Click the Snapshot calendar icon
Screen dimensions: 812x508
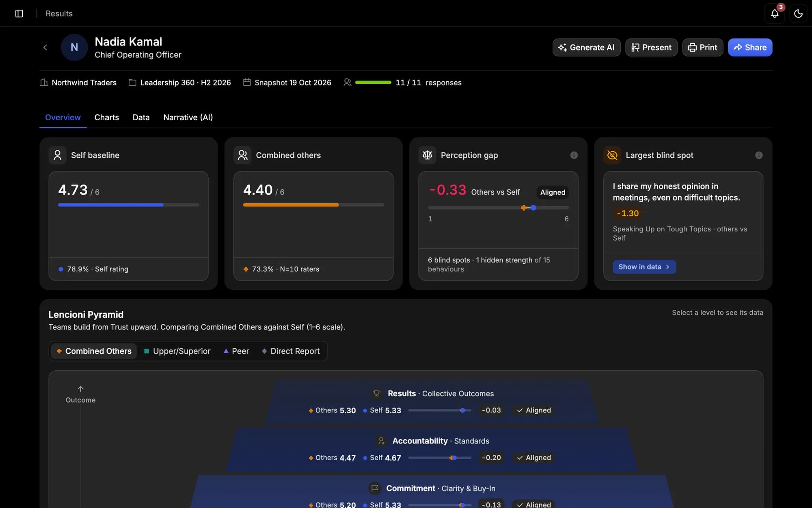247,82
